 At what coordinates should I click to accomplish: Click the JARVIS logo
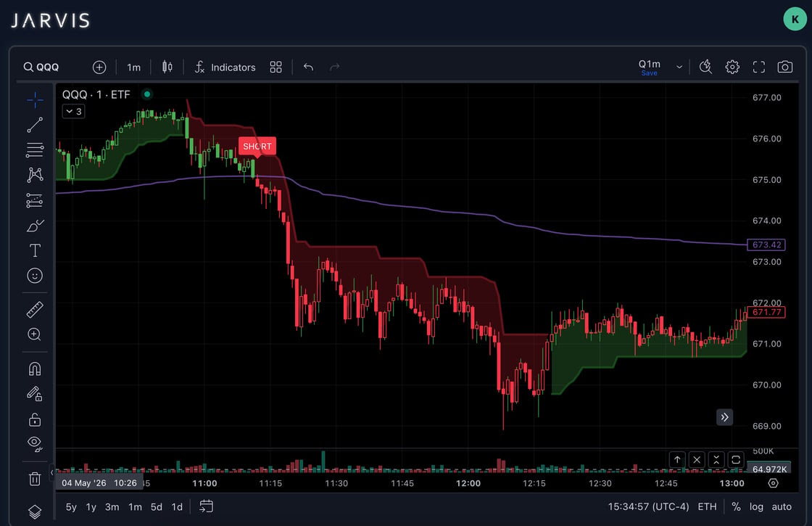coord(50,20)
